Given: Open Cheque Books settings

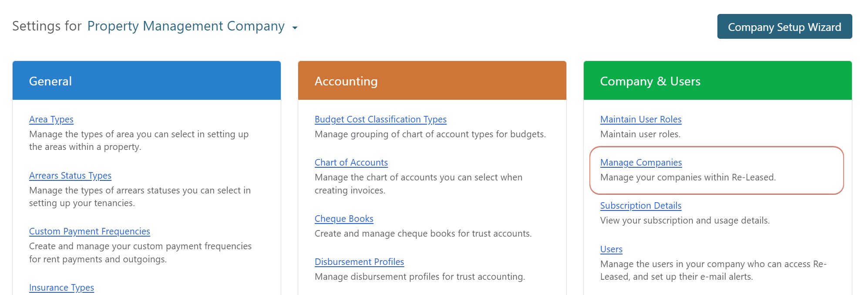Looking at the screenshot, I should pos(344,219).
